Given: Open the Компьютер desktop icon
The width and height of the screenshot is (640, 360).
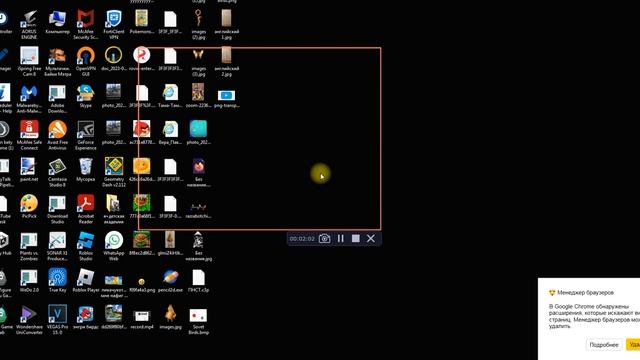Looking at the screenshot, I should [57, 22].
